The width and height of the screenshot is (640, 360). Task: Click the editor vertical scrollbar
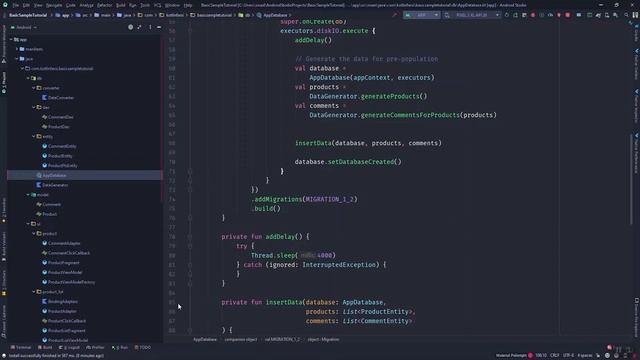click(x=631, y=180)
